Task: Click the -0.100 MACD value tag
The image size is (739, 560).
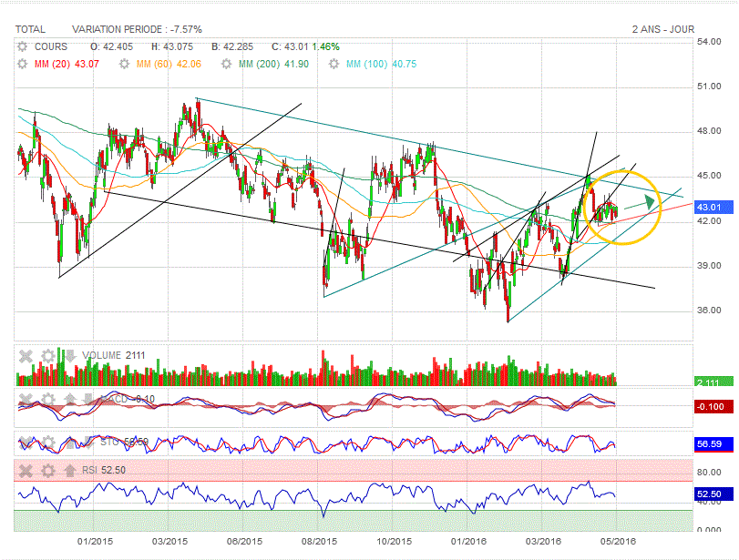Action: 713,406
